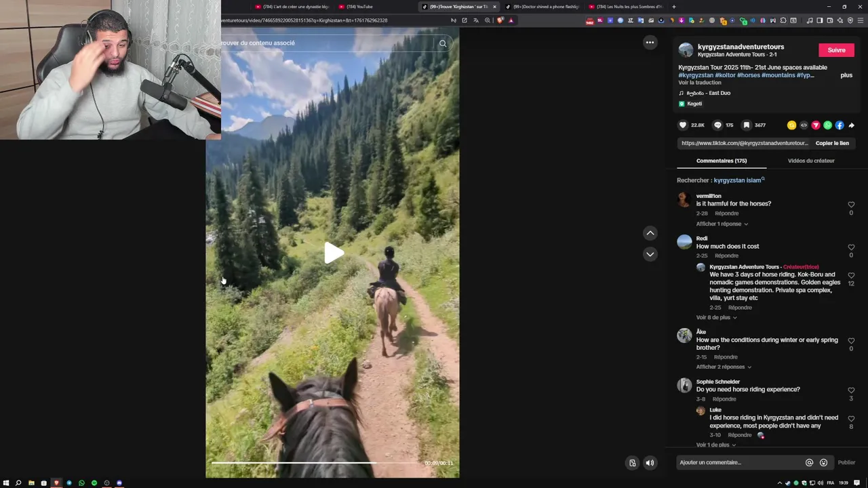This screenshot has height=488, width=868.
Task: Click Voir la traduction
Action: [x=700, y=83]
